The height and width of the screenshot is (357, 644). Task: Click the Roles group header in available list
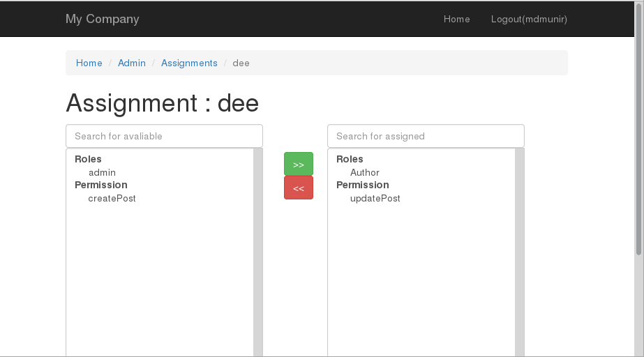(x=88, y=159)
